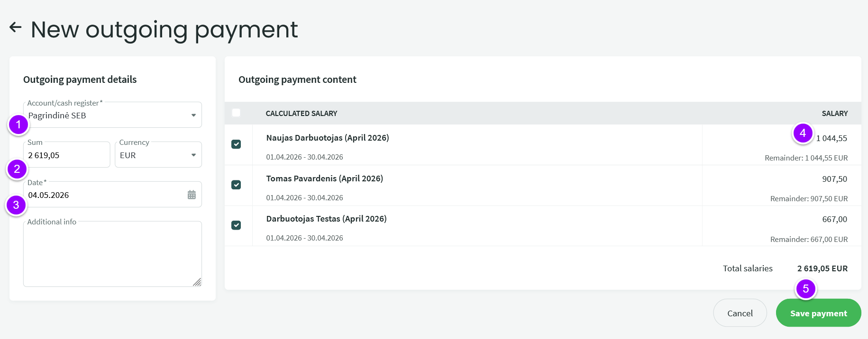Click the back arrow next to page title
Screen dimensions: 868x339
click(x=16, y=27)
